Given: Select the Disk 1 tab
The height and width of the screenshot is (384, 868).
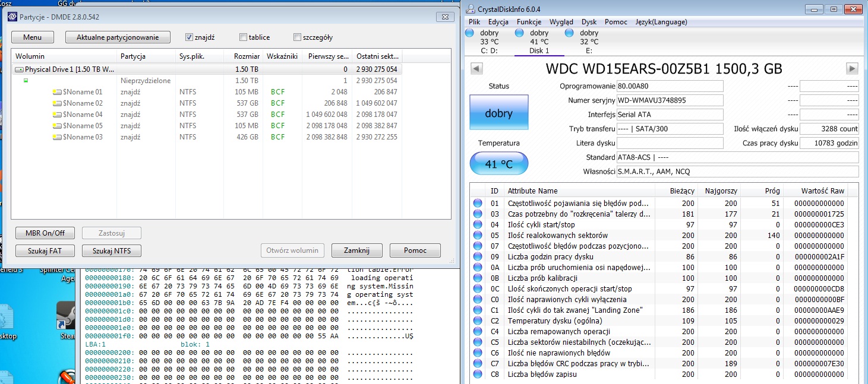Looking at the screenshot, I should click(x=539, y=42).
